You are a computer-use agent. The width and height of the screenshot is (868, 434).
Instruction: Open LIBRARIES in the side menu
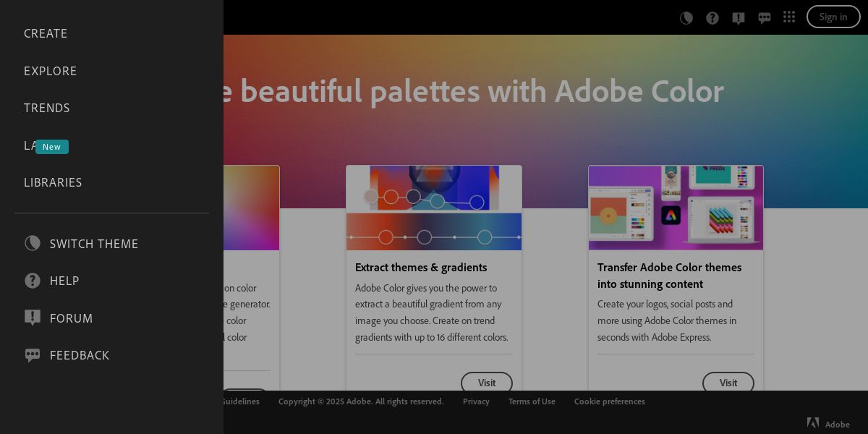[x=53, y=182]
